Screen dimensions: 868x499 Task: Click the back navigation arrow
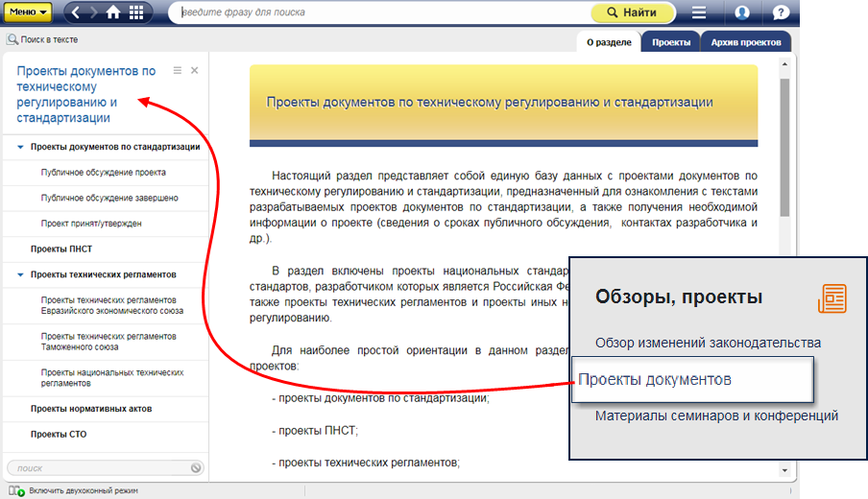[76, 12]
